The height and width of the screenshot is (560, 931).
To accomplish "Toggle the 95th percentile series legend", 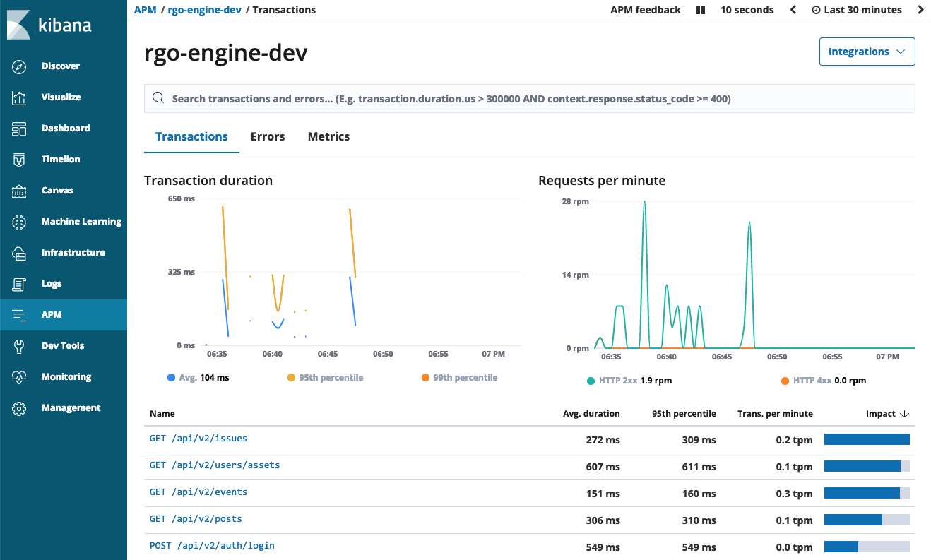I will click(x=325, y=378).
